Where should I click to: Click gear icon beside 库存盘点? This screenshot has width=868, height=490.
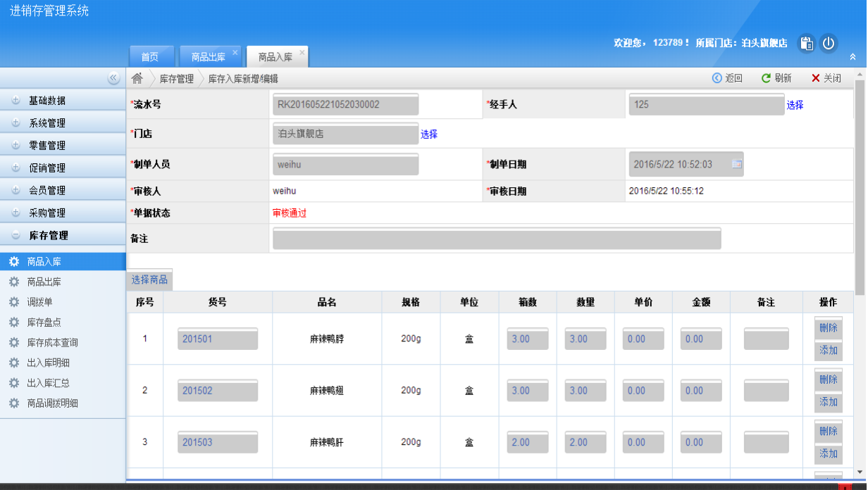pos(13,322)
